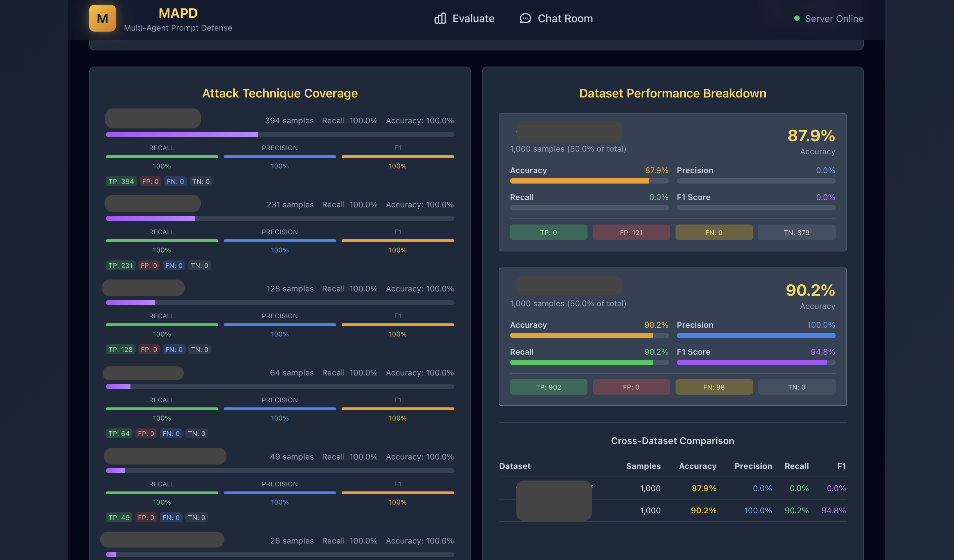Click the MAPD logo icon
The width and height of the screenshot is (954, 560).
(102, 18)
